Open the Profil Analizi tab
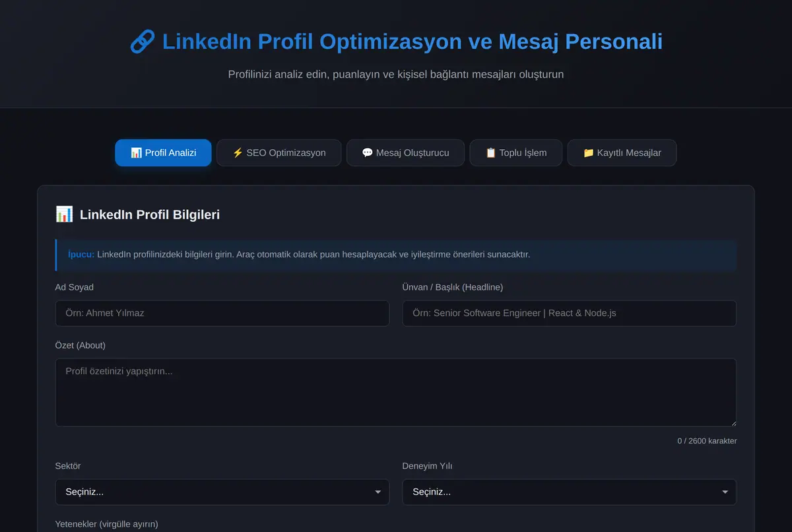 (163, 152)
